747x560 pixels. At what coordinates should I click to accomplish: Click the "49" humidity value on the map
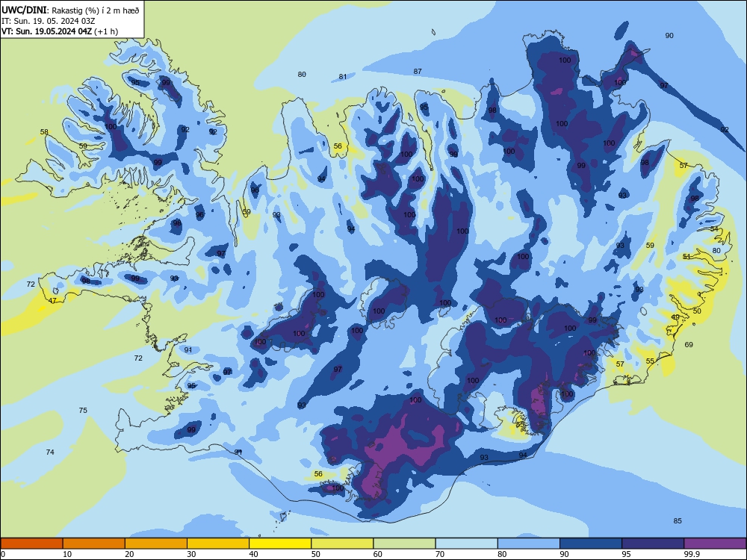675,317
